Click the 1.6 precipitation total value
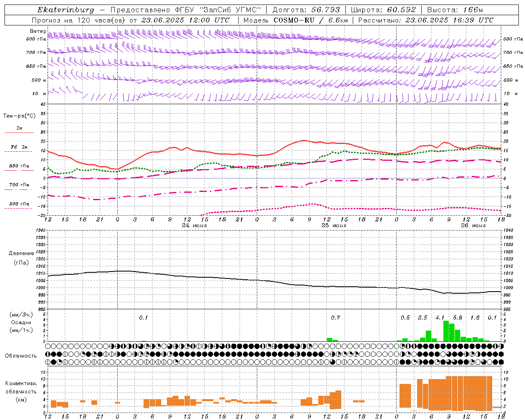The height and width of the screenshot is (420, 525). (x=475, y=318)
